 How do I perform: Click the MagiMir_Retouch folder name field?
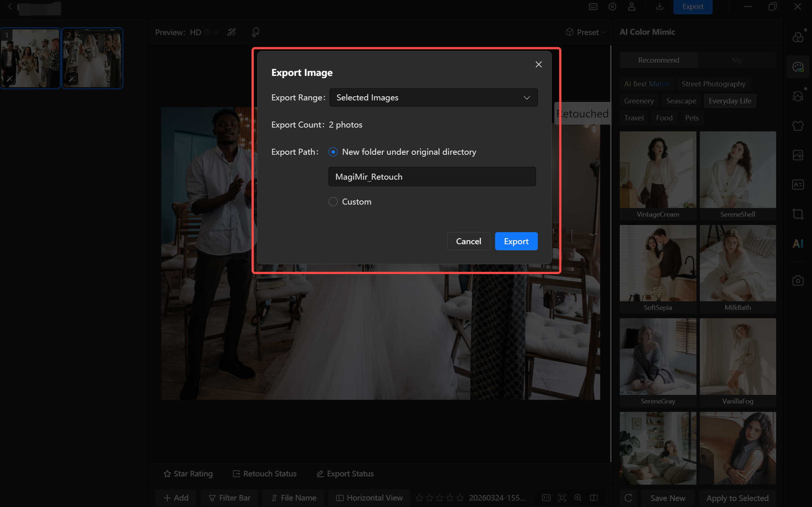click(432, 177)
